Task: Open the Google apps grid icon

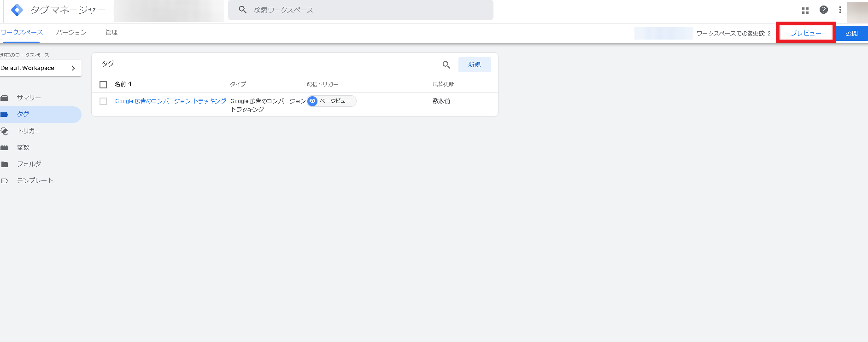Action: [805, 10]
